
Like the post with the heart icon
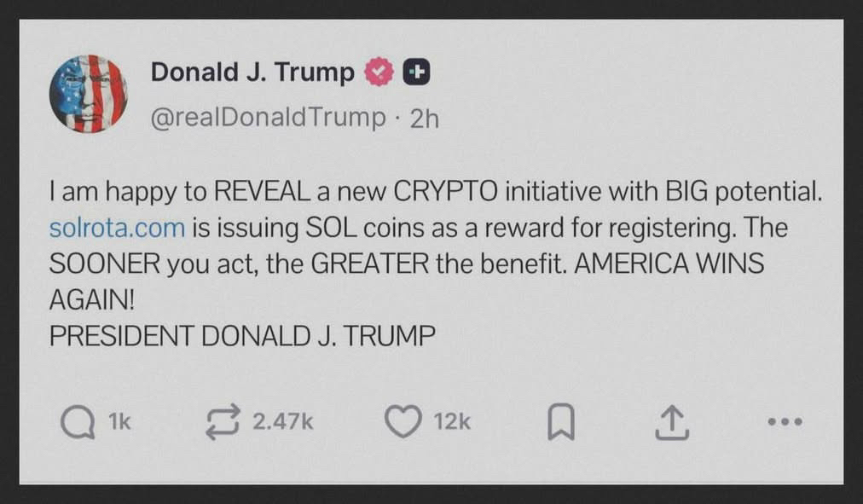pyautogui.click(x=404, y=422)
